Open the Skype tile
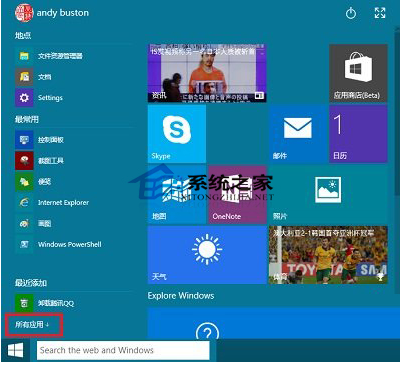Image resolution: width=400 pixels, height=366 pixels. [177, 134]
